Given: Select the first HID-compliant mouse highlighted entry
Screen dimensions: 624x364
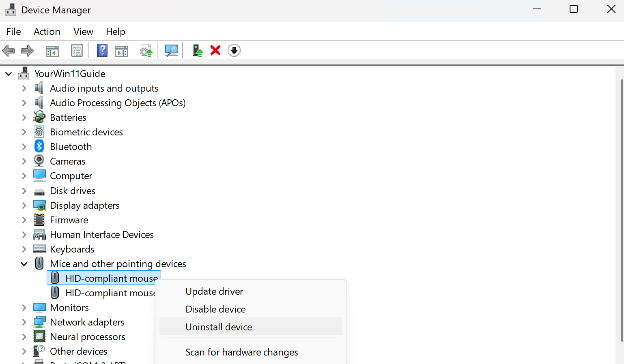Looking at the screenshot, I should (104, 278).
